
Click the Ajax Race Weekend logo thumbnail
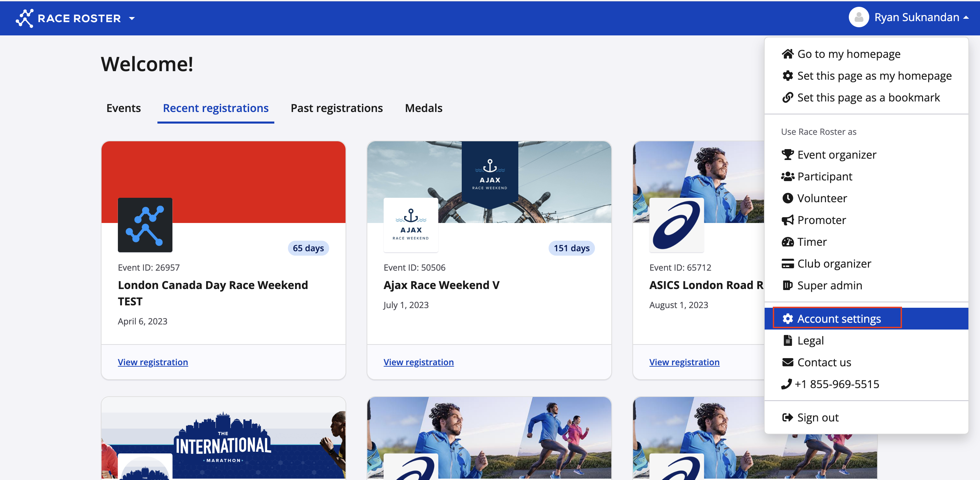[x=411, y=225]
